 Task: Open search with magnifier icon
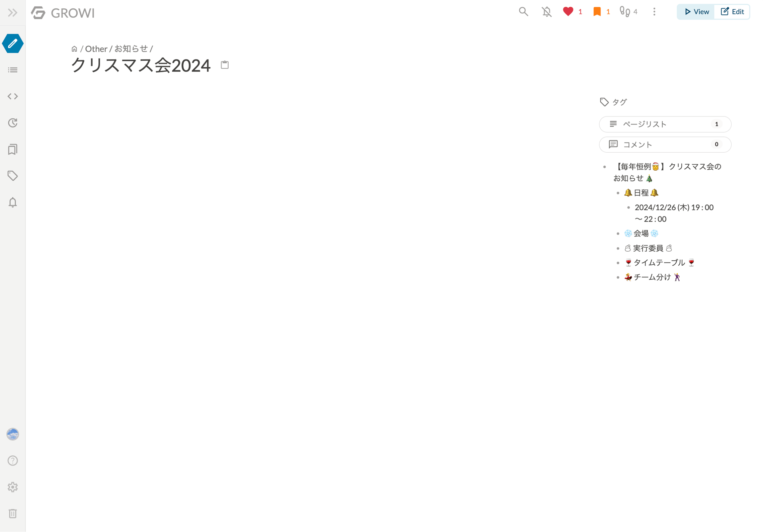click(x=523, y=12)
